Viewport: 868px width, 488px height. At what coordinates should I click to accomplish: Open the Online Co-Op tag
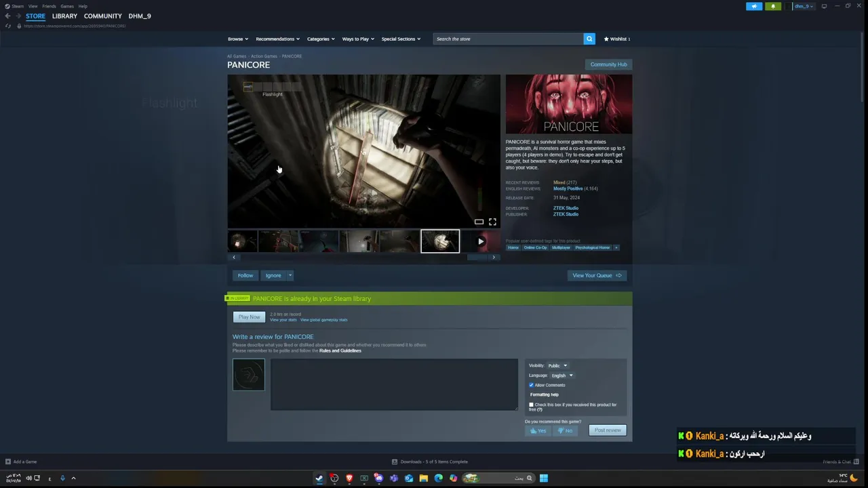click(x=535, y=247)
